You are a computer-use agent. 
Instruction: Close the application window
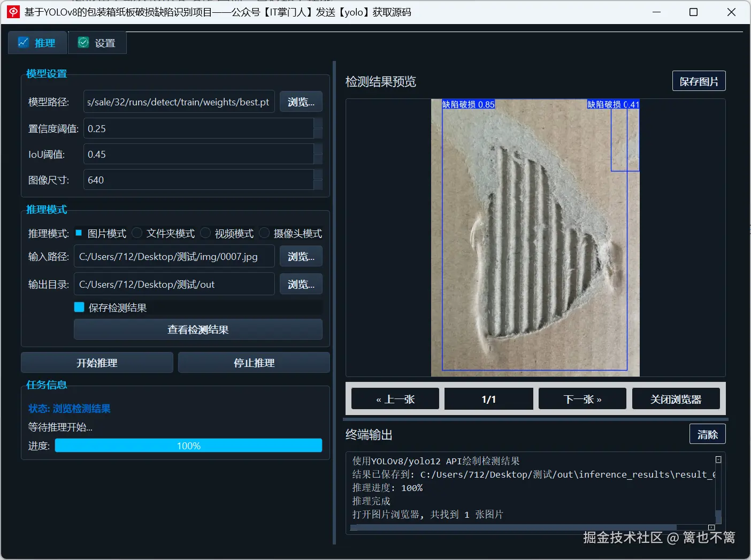pos(731,12)
